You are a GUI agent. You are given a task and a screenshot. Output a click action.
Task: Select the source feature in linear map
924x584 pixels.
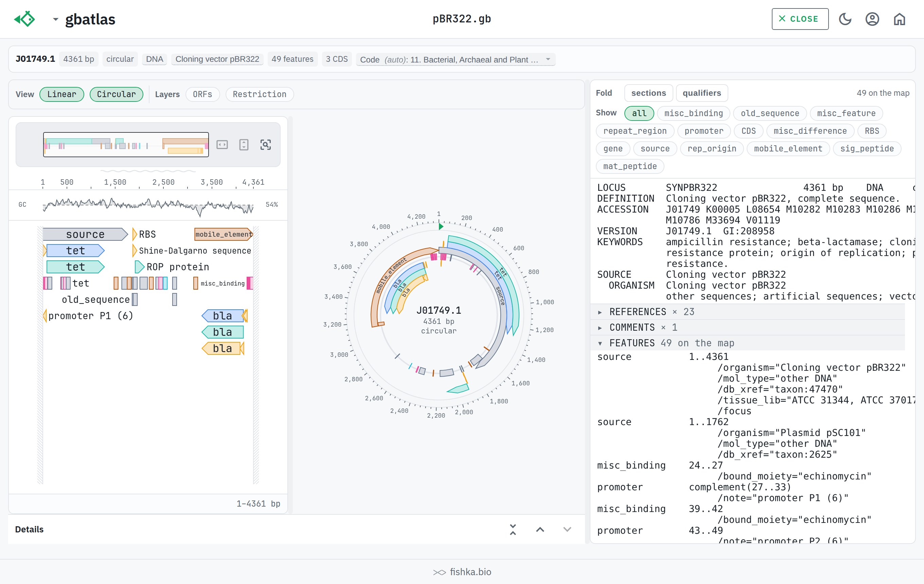85,234
